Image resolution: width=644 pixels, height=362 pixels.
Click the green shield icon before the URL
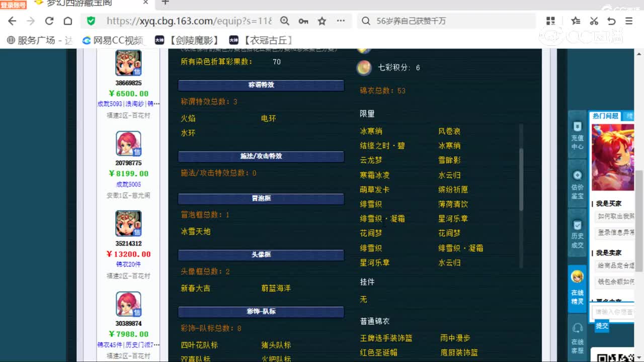tap(91, 22)
